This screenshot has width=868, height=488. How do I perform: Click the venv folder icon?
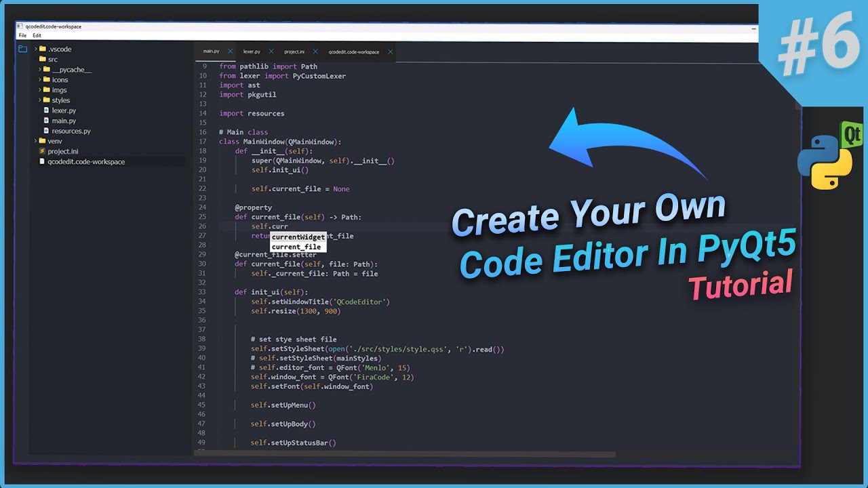coord(43,141)
